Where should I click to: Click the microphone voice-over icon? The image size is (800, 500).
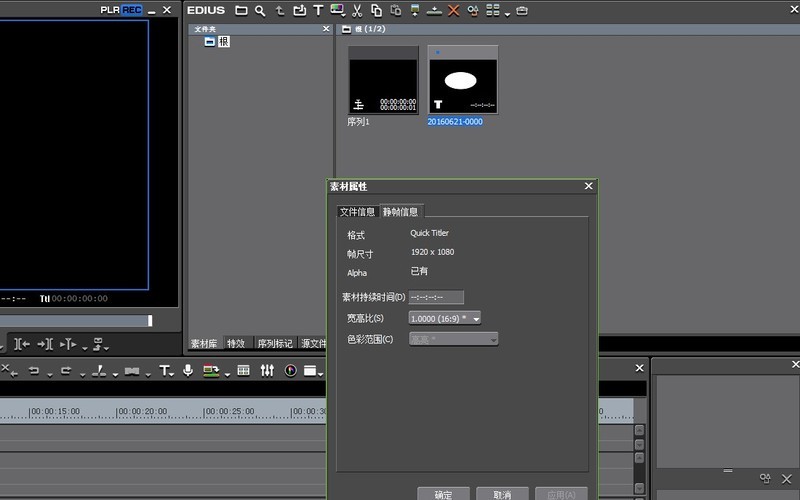pos(187,371)
